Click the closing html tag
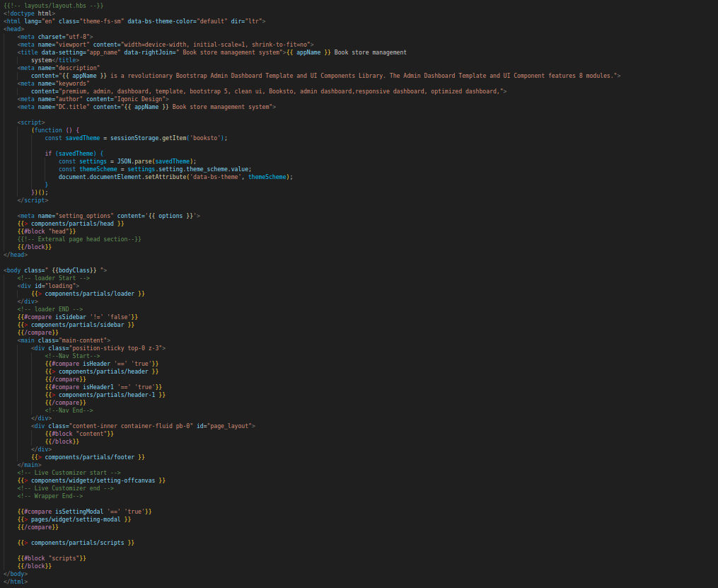The width and height of the screenshot is (718, 588). pos(16,582)
